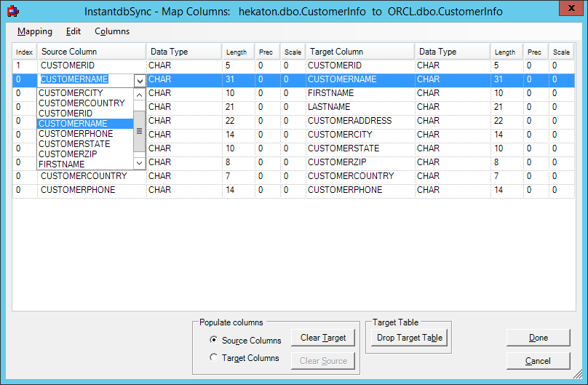Open the Columns menu
The height and width of the screenshot is (385, 588).
click(x=112, y=31)
